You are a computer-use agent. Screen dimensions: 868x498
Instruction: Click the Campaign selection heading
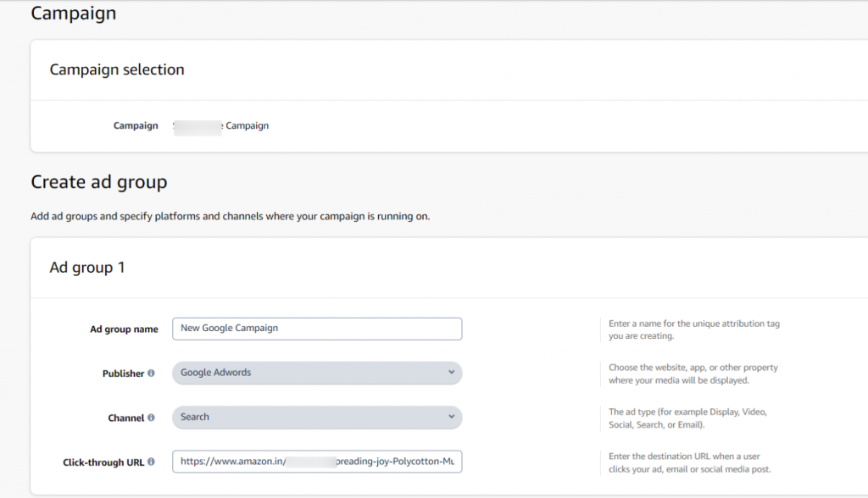pos(117,69)
